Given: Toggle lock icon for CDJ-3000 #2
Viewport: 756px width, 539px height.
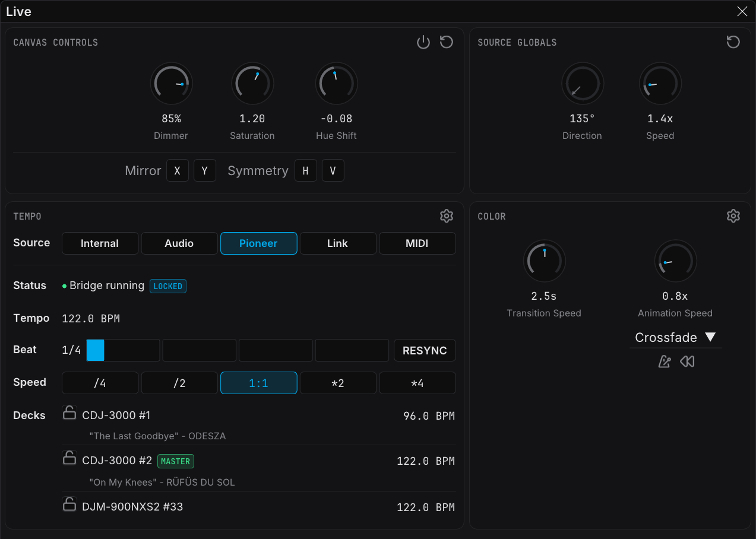Looking at the screenshot, I should (x=69, y=458).
